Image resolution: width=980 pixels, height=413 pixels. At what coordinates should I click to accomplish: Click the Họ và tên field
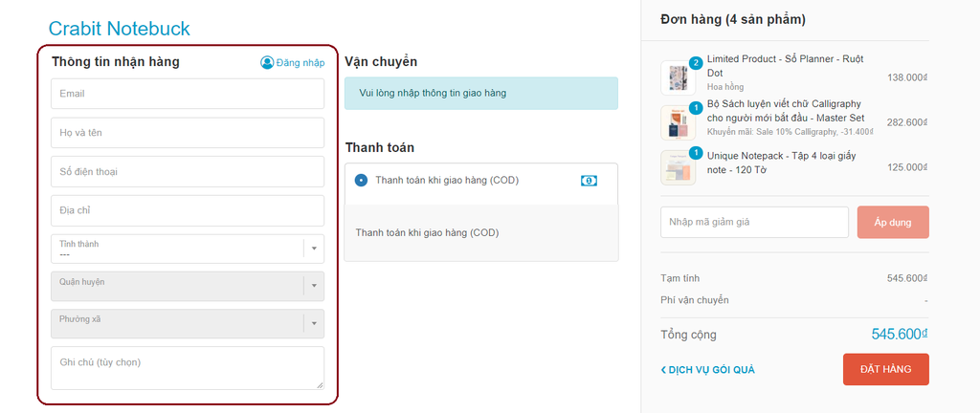(188, 133)
